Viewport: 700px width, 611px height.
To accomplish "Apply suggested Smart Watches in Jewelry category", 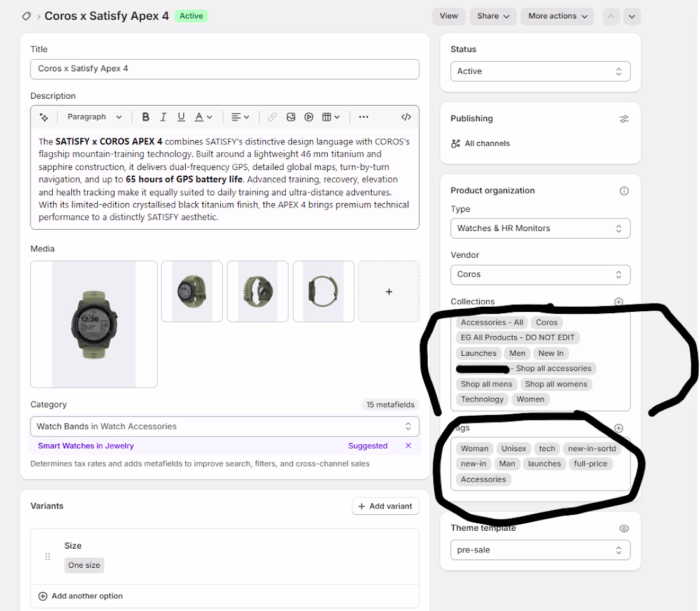I will [x=86, y=446].
